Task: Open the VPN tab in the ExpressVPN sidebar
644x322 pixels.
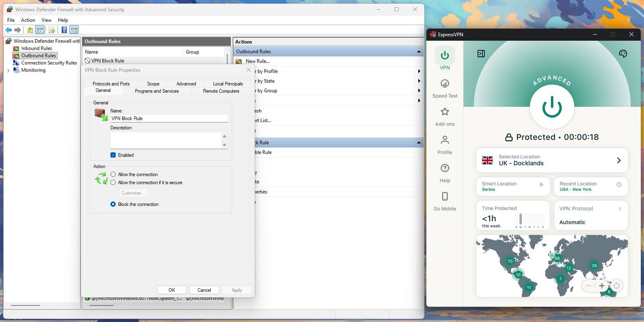Action: 445,58
